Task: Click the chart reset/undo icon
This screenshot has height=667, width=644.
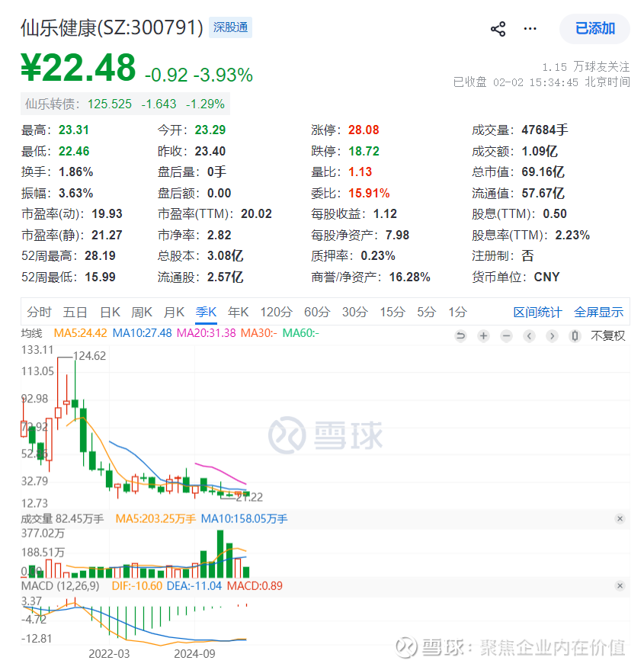Action: [x=460, y=336]
